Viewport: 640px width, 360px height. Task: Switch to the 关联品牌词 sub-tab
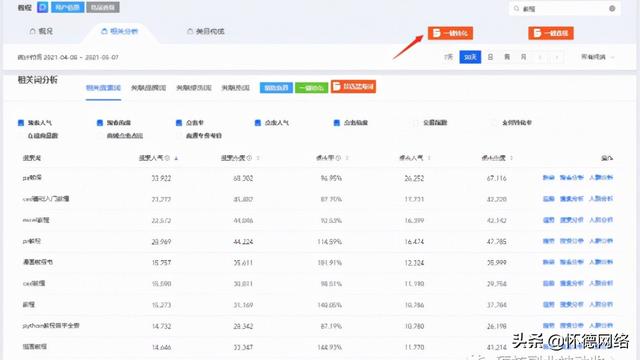tap(149, 88)
